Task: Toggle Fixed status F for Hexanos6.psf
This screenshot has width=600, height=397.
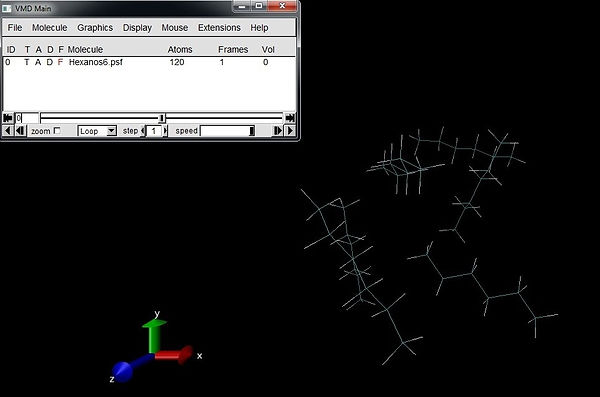Action: click(x=60, y=62)
